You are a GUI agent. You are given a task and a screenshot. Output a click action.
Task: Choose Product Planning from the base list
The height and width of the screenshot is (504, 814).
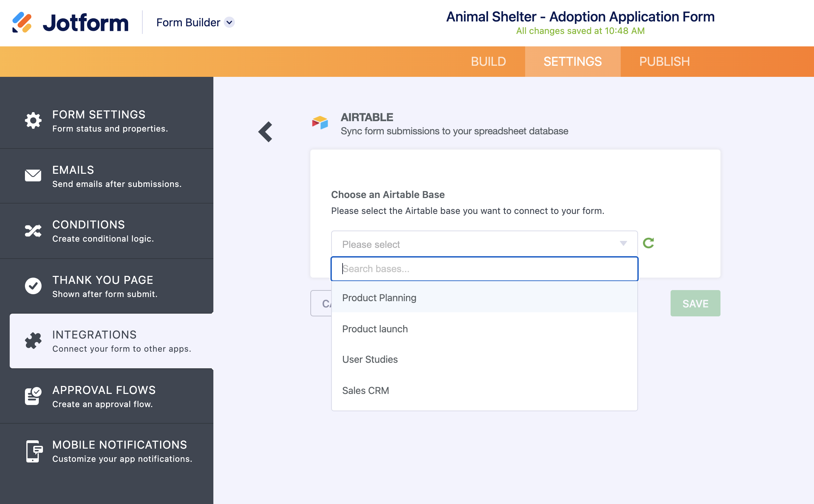click(379, 298)
